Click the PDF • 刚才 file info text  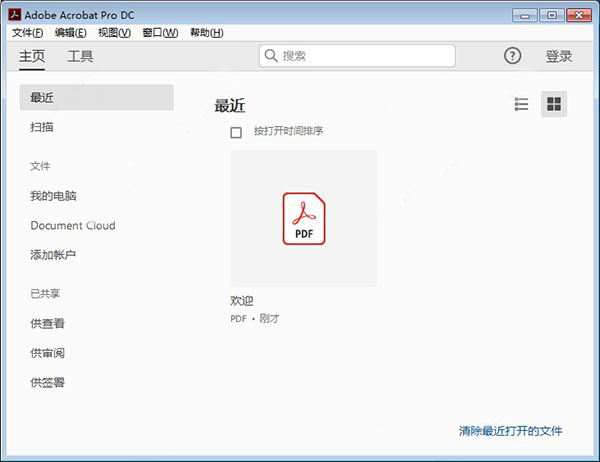[x=255, y=318]
